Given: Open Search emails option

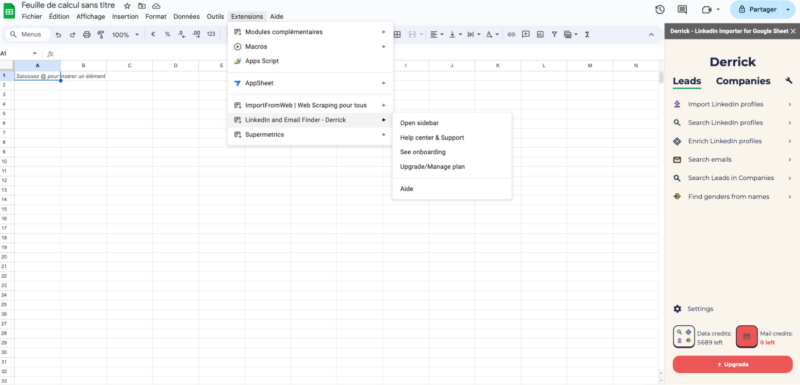Looking at the screenshot, I should (733, 160).
